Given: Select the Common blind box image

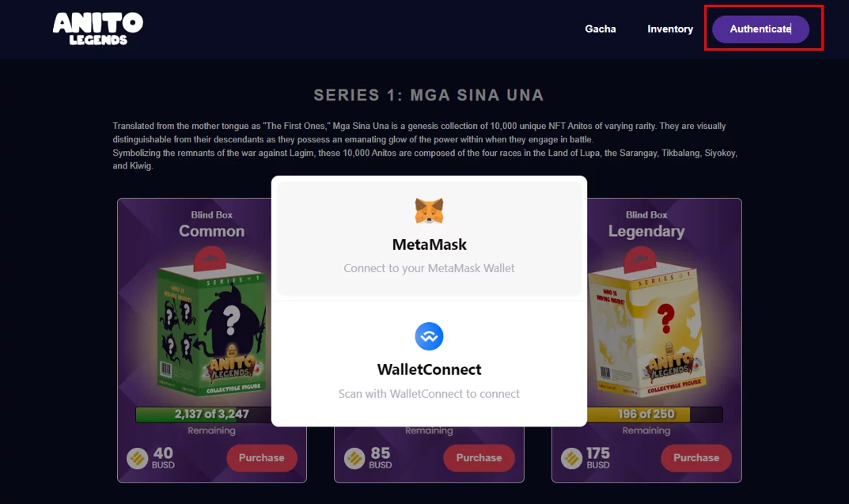Looking at the screenshot, I should pos(212,322).
